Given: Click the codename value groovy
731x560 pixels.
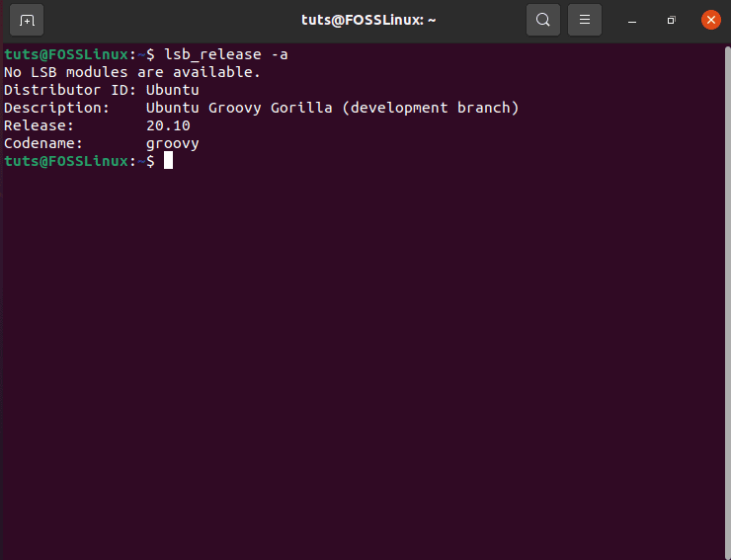Looking at the screenshot, I should 173,143.
